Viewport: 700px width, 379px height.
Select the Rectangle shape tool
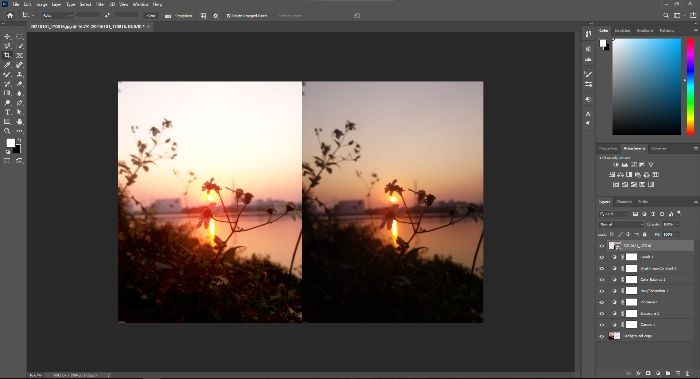pyautogui.click(x=7, y=121)
